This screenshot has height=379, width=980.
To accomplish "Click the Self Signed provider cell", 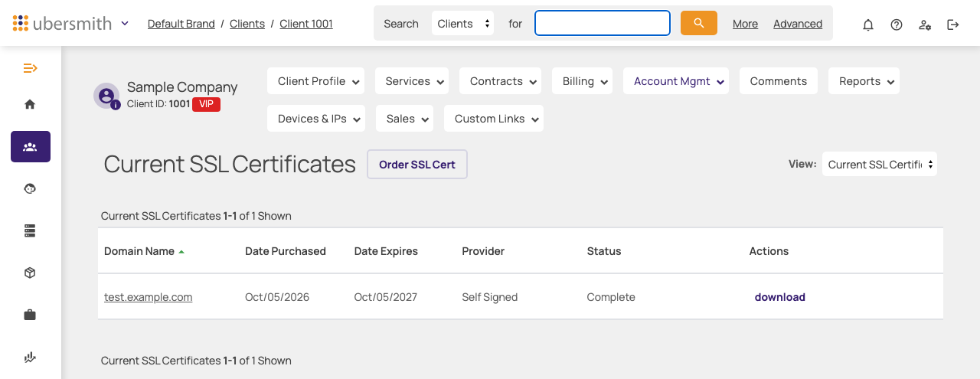I will (490, 297).
